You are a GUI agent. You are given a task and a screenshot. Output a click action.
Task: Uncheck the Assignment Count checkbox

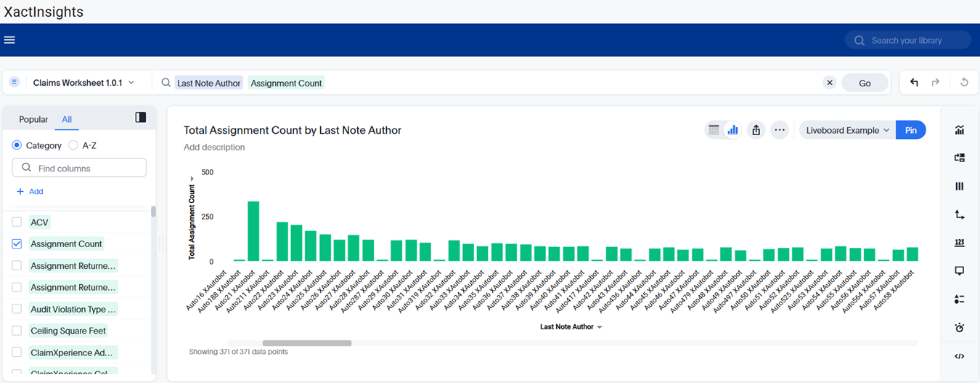[x=17, y=244]
